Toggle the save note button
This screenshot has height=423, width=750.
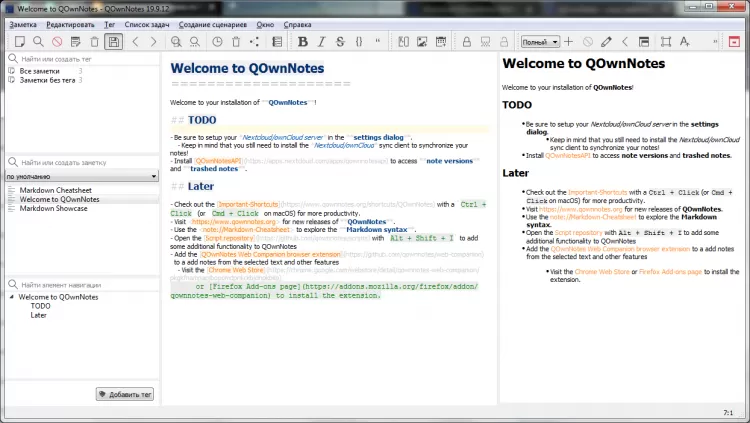114,42
